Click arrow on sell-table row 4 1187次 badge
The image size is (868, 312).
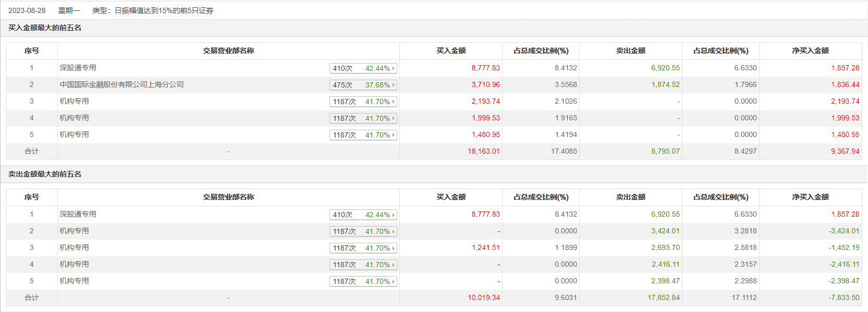pyautogui.click(x=394, y=265)
